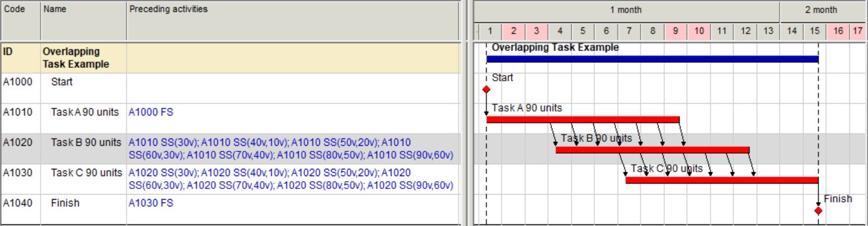
Task: Click the Code column header
Action: (20, 20)
